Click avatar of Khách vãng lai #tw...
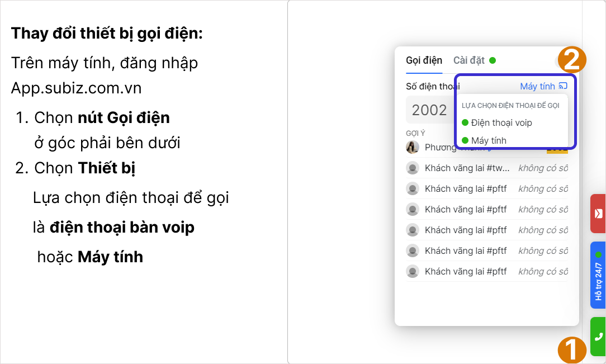The image size is (606, 364). click(413, 168)
